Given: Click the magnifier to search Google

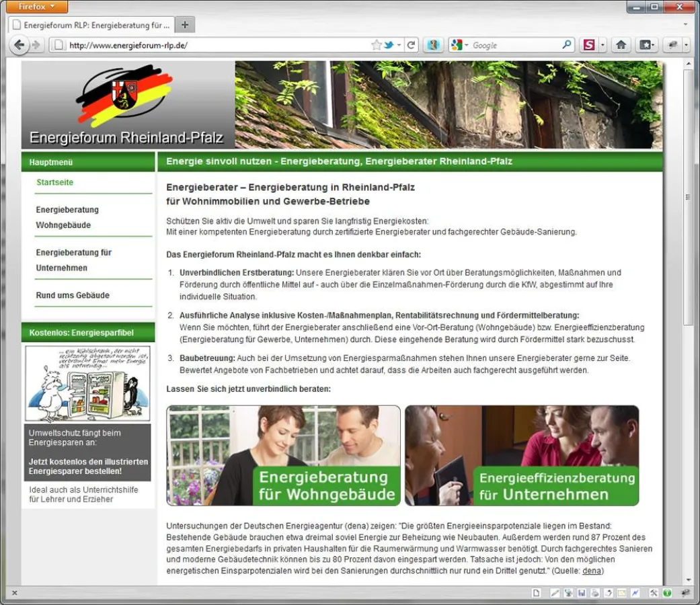Looking at the screenshot, I should coord(567,44).
